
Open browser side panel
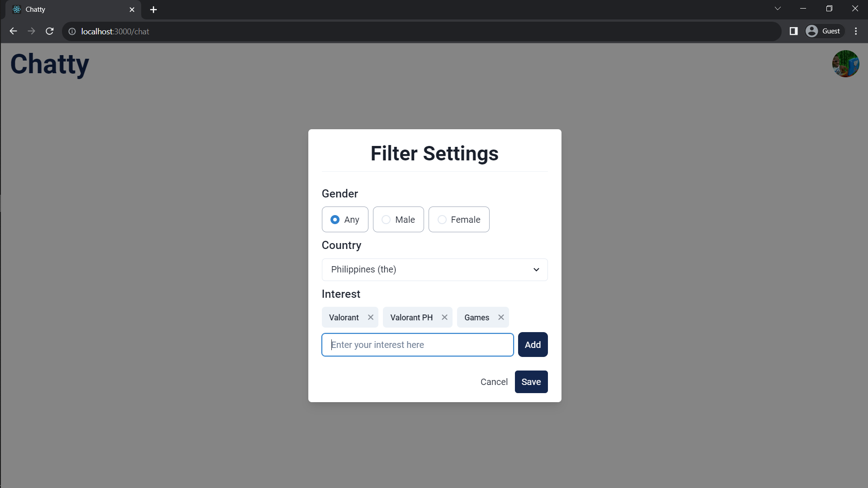pos(793,31)
